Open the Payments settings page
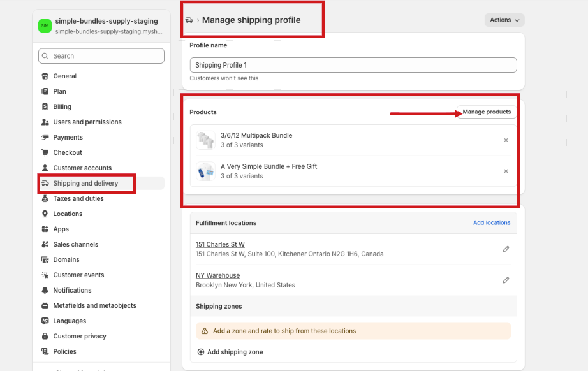Image resolution: width=588 pixels, height=371 pixels. pyautogui.click(x=68, y=138)
